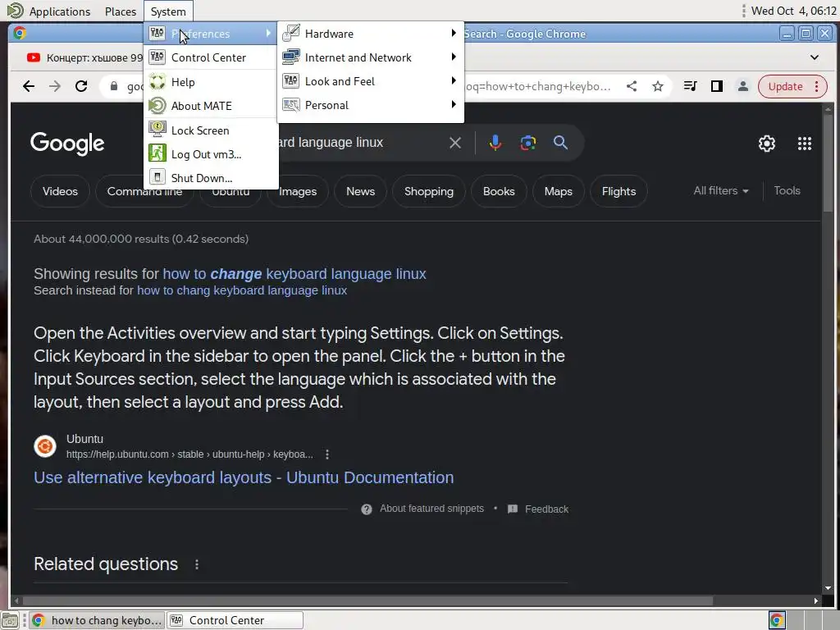
Task: Clear the Google search box
Action: [x=454, y=143]
